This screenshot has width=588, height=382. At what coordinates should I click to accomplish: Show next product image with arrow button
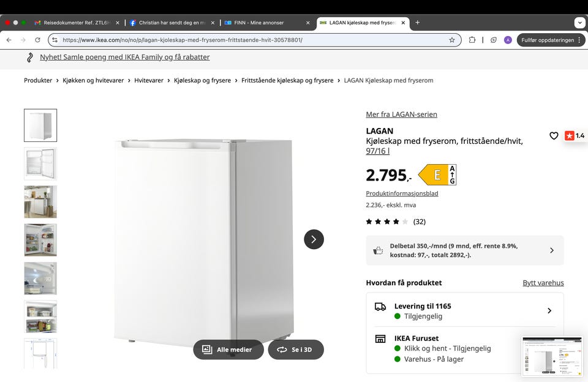[314, 239]
